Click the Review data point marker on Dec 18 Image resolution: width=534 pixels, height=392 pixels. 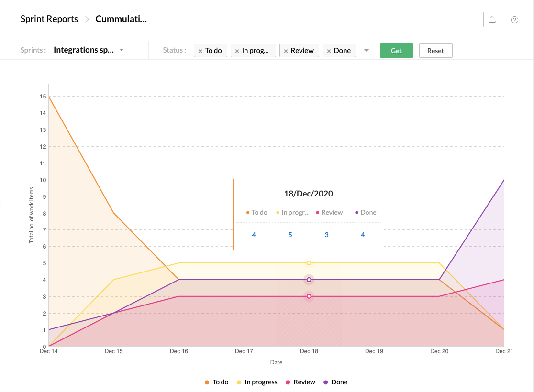coord(309,296)
